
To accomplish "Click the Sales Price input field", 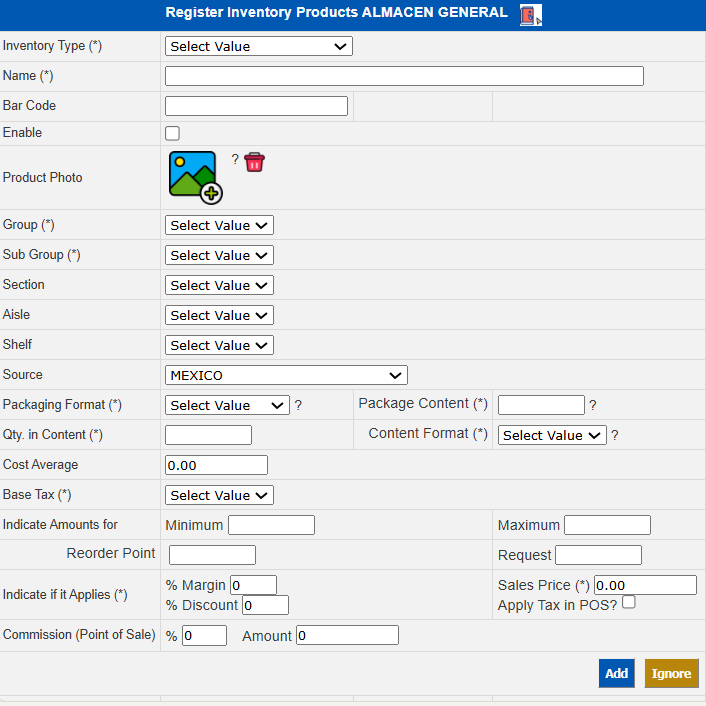I will point(645,585).
